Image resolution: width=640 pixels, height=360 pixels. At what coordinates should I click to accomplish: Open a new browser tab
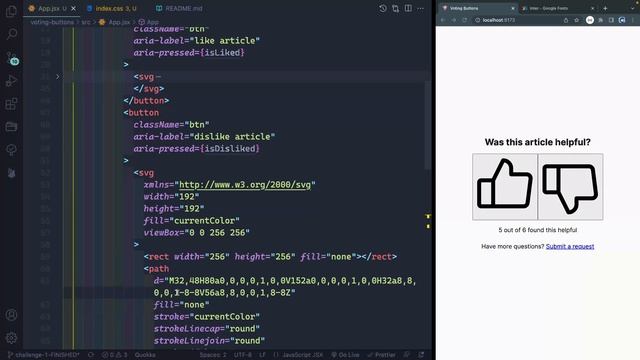click(x=605, y=8)
